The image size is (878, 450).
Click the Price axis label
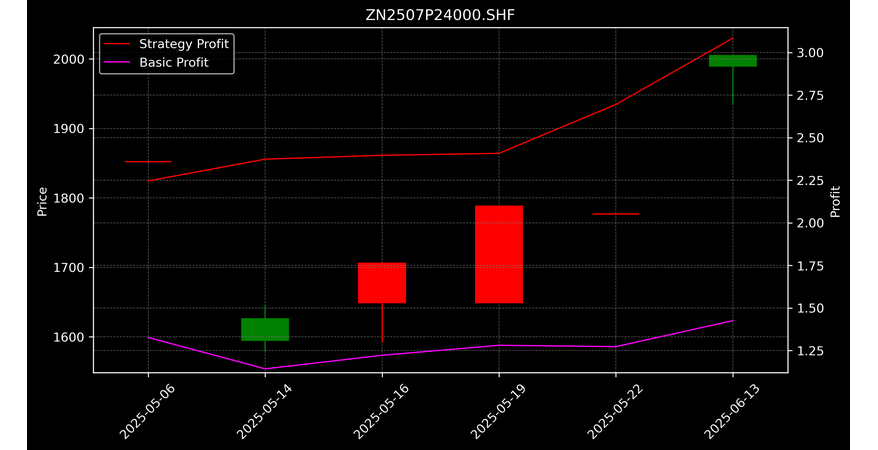[x=42, y=201]
